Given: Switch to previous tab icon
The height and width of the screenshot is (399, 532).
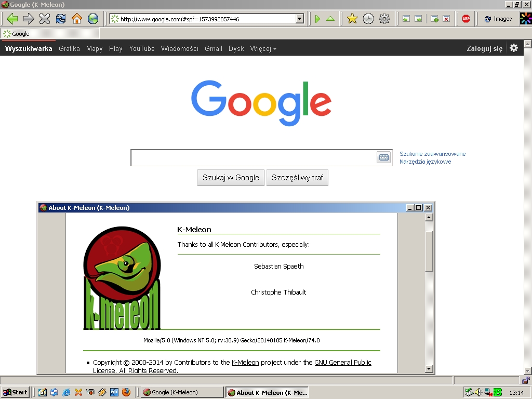Looking at the screenshot, I should 406,19.
